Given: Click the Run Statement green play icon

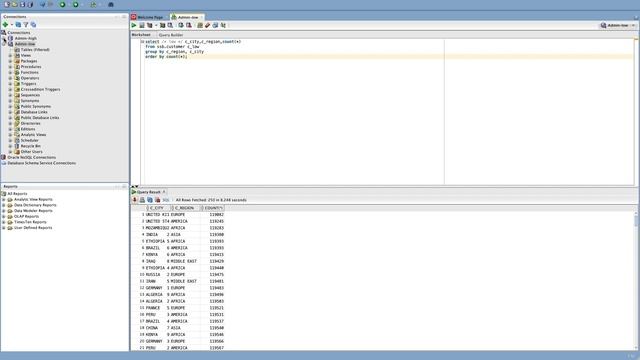Looking at the screenshot, I should click(x=134, y=25).
